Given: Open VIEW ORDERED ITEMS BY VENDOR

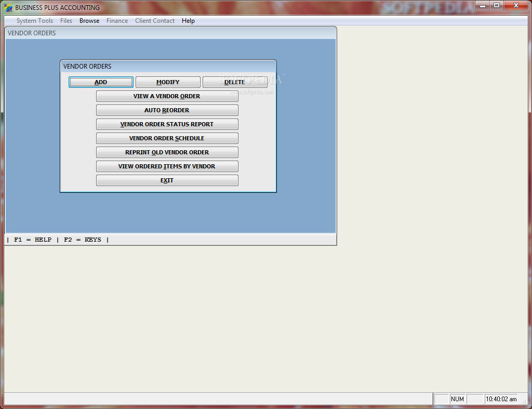Looking at the screenshot, I should 167,166.
